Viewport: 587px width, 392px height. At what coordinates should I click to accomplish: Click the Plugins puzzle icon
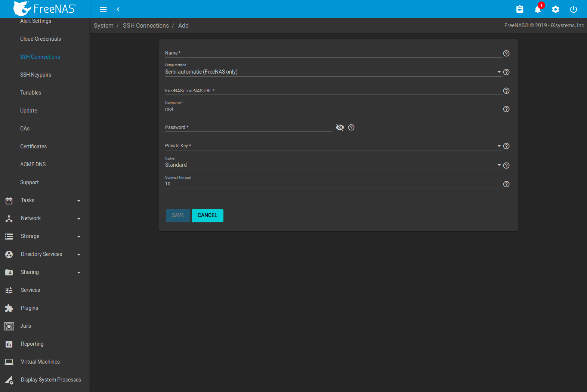pos(9,308)
